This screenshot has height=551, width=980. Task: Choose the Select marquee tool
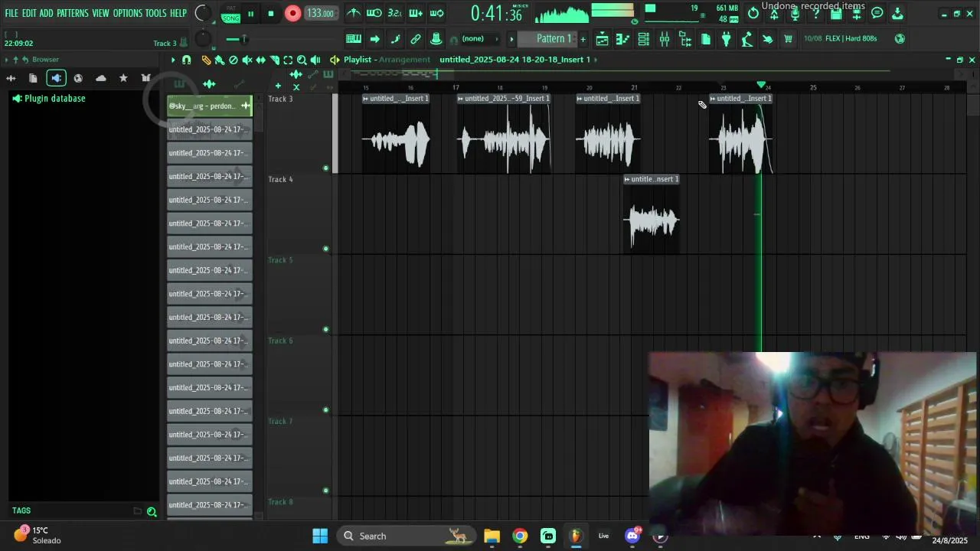coord(288,60)
